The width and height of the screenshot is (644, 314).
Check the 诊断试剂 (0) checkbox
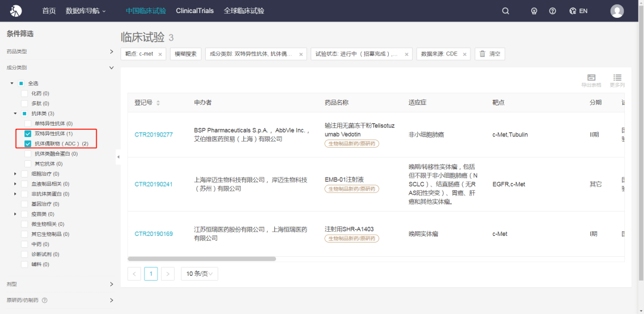24,254
